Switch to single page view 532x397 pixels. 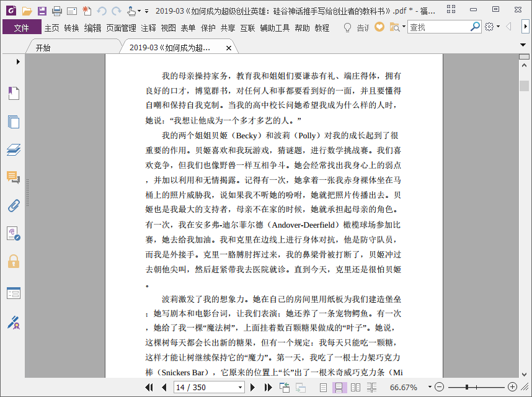tap(323, 387)
